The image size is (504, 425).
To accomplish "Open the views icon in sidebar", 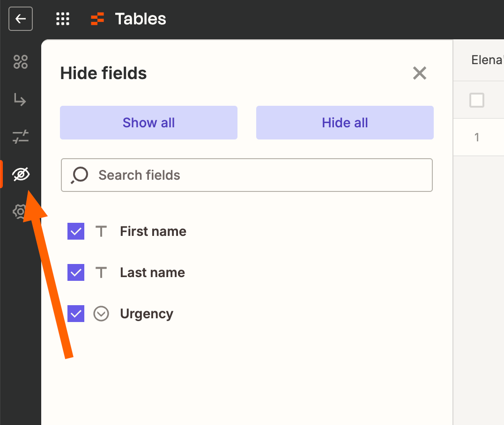I will coord(21,62).
